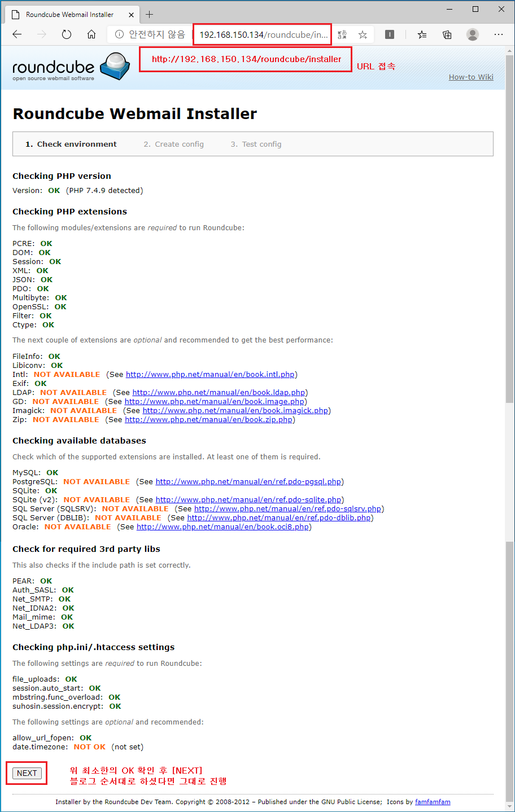Click the 'PHP 7.4.9 detected' text

[104, 190]
